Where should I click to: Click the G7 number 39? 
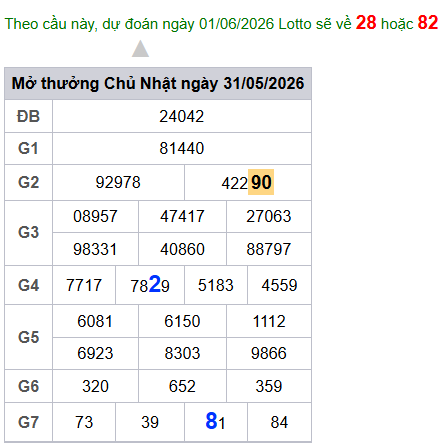[x=150, y=422]
